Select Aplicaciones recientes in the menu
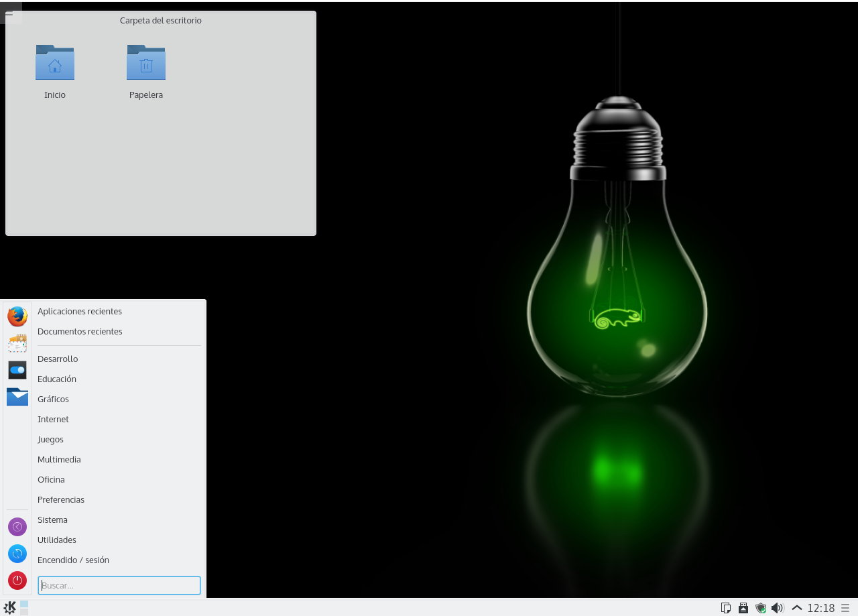 pyautogui.click(x=80, y=311)
